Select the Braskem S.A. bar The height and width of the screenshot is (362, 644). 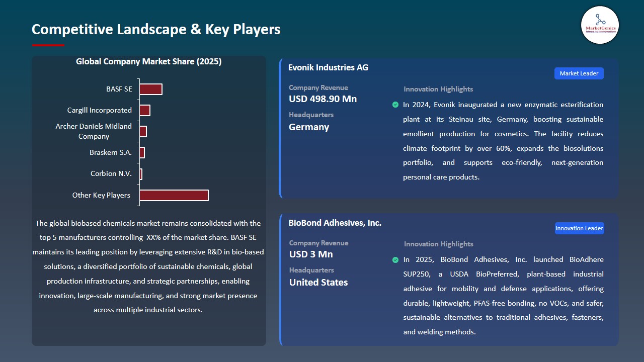click(x=142, y=152)
